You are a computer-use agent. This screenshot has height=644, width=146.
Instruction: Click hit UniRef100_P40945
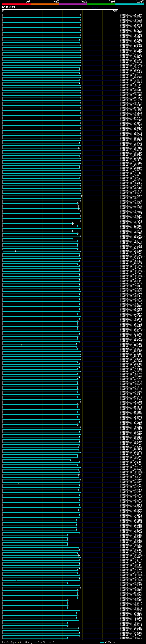coord(131,560)
